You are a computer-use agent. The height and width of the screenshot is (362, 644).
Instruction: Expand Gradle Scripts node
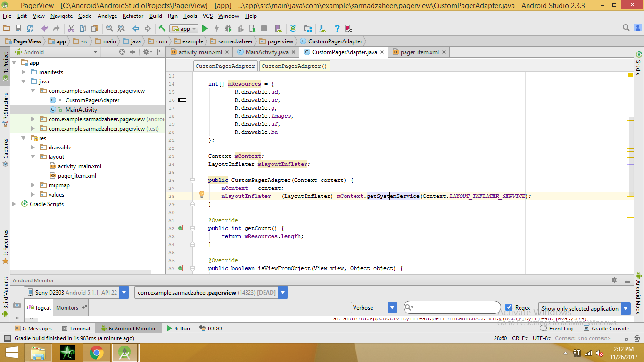[15, 204]
